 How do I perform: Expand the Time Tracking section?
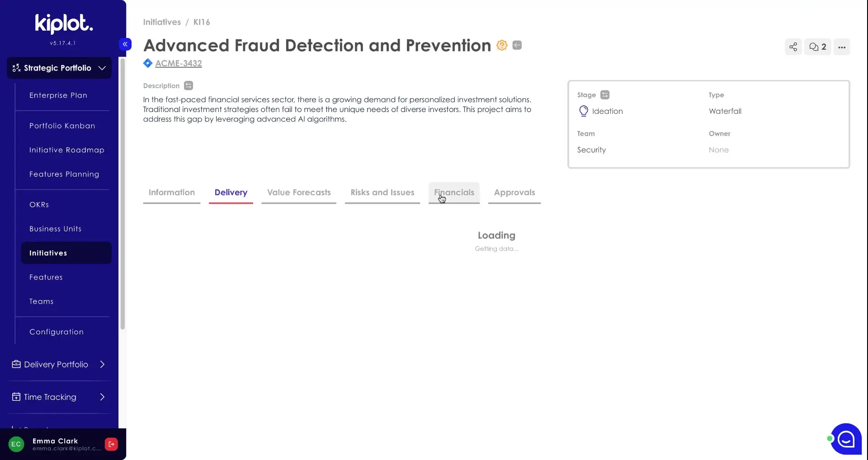[102, 397]
